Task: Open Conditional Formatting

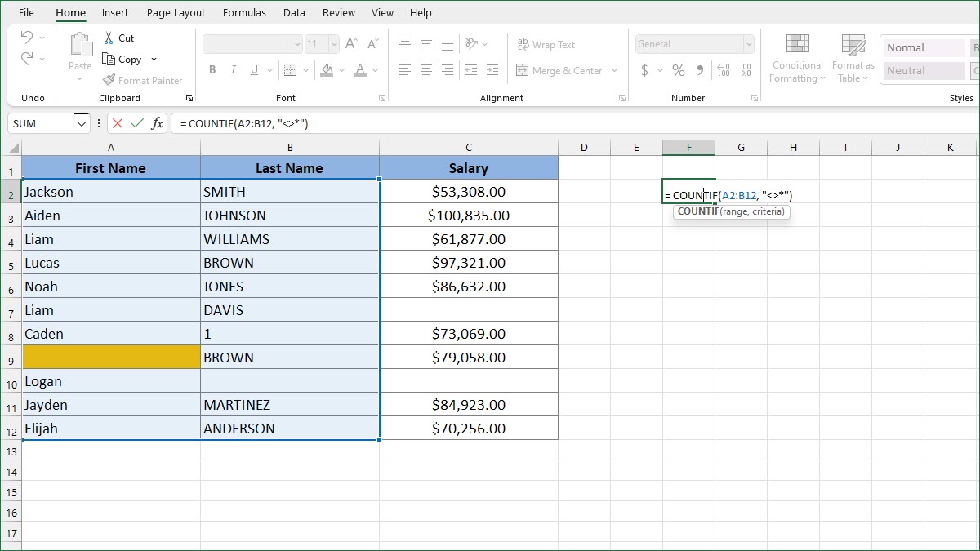Action: tap(796, 58)
